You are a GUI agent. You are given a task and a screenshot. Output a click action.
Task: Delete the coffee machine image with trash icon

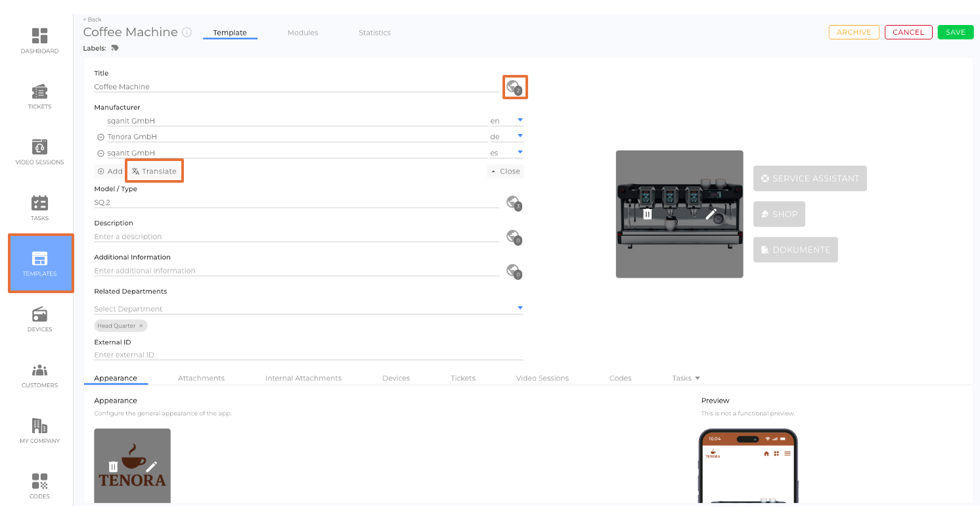coord(648,214)
